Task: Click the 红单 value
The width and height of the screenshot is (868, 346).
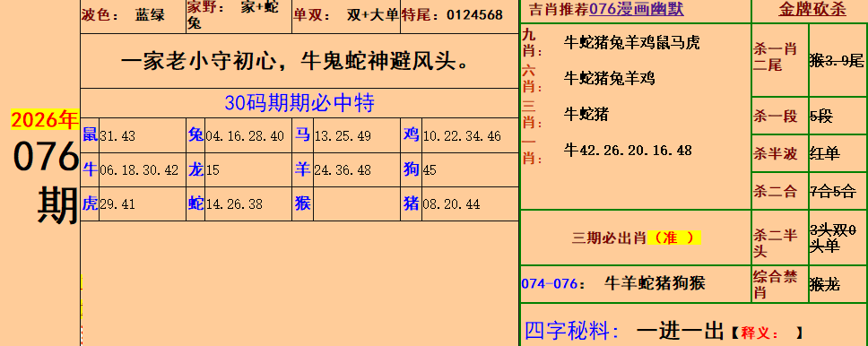Action: [825, 153]
